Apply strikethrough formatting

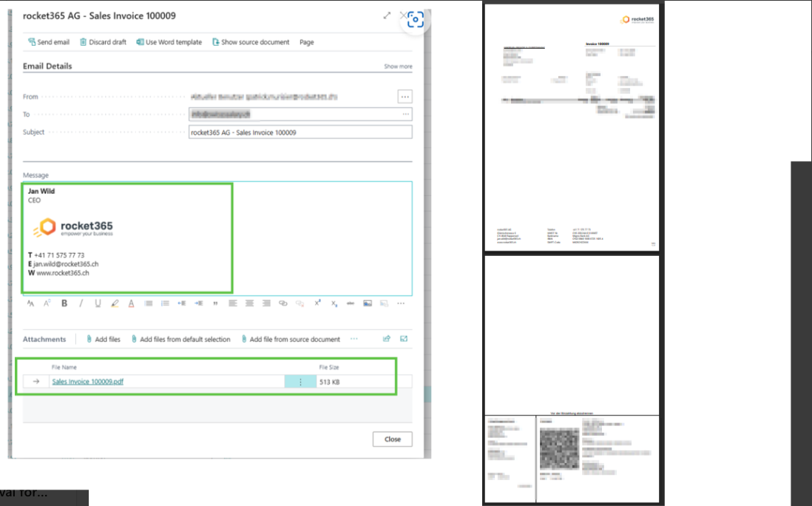click(351, 303)
